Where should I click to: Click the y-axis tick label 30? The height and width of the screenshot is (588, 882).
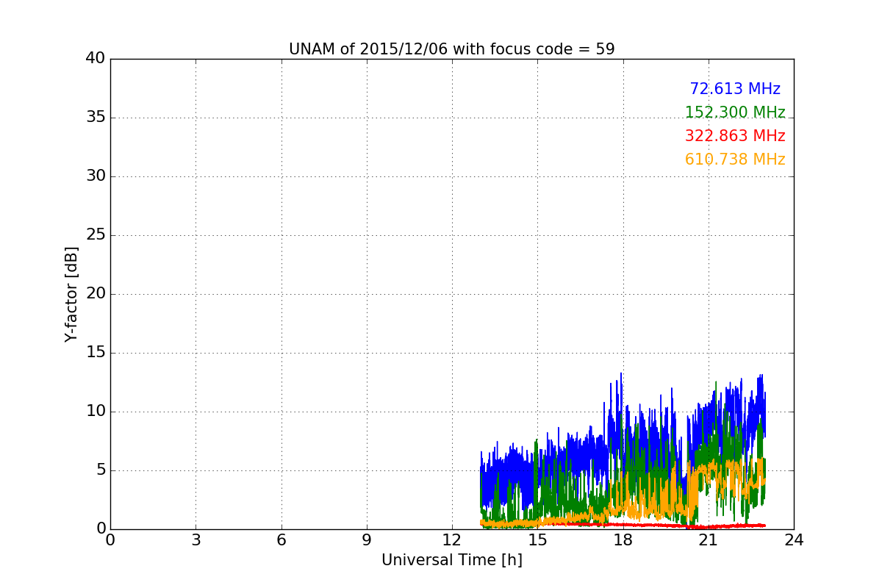coord(96,176)
